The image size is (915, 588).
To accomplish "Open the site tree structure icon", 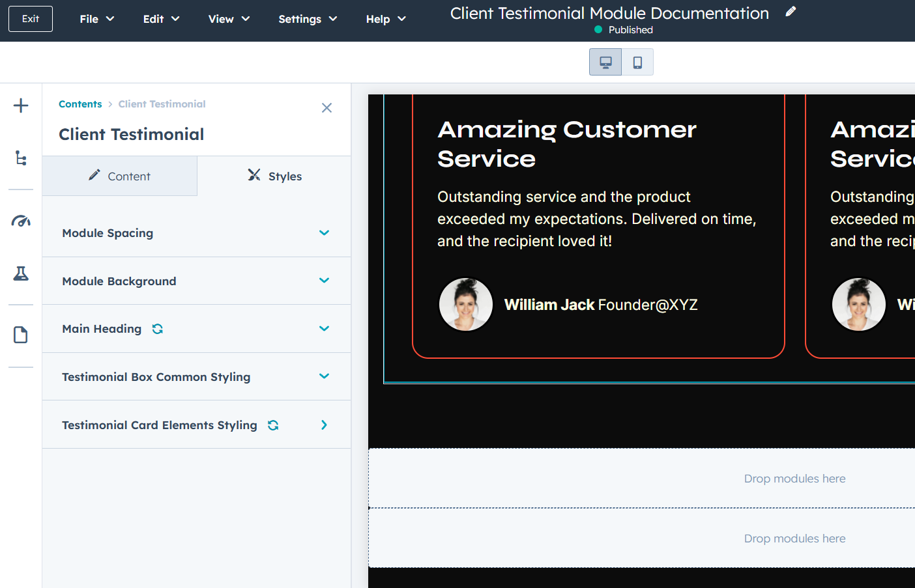I will [21, 158].
